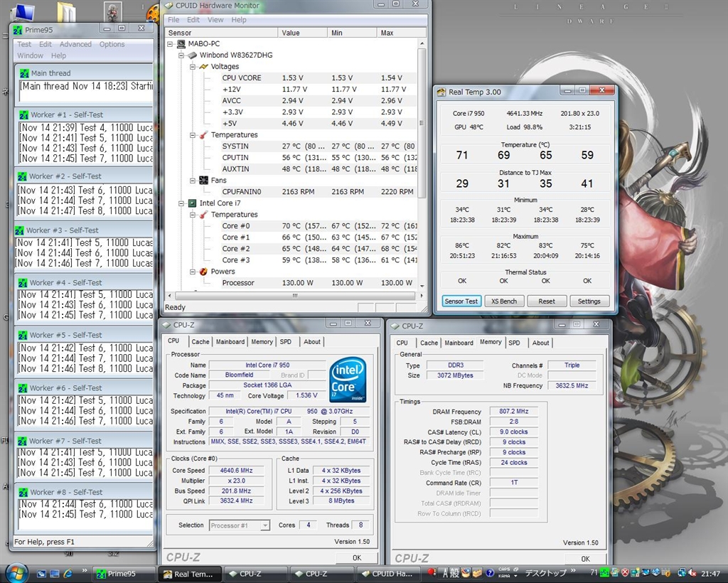The width and height of the screenshot is (728, 583).
Task: Click the MABO-PC computer icon
Action: [x=181, y=44]
